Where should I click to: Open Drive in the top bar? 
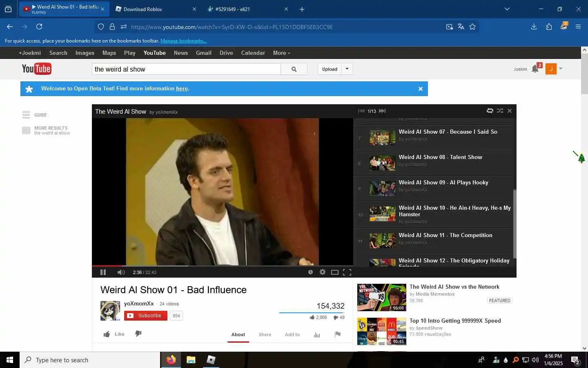tap(226, 53)
